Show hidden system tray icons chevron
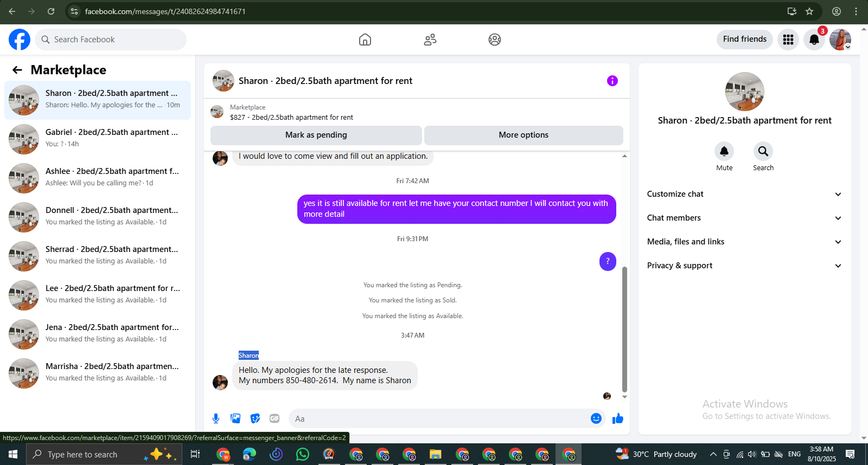The width and height of the screenshot is (868, 465). (713, 454)
